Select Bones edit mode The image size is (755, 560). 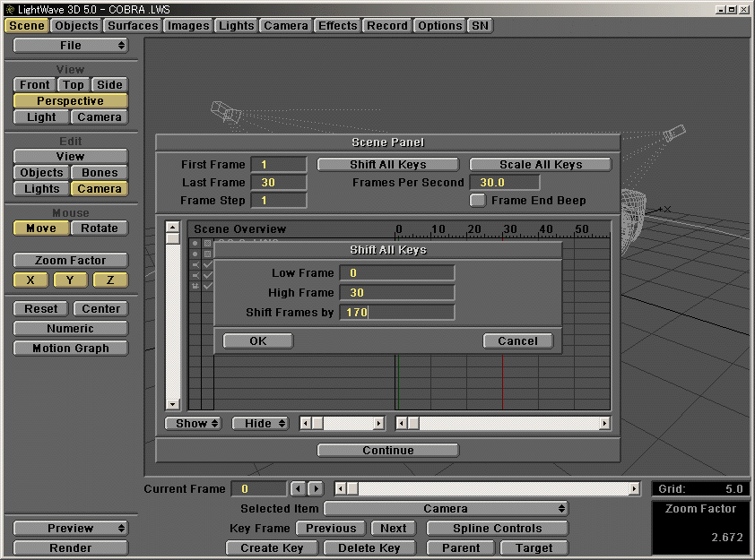coord(99,172)
